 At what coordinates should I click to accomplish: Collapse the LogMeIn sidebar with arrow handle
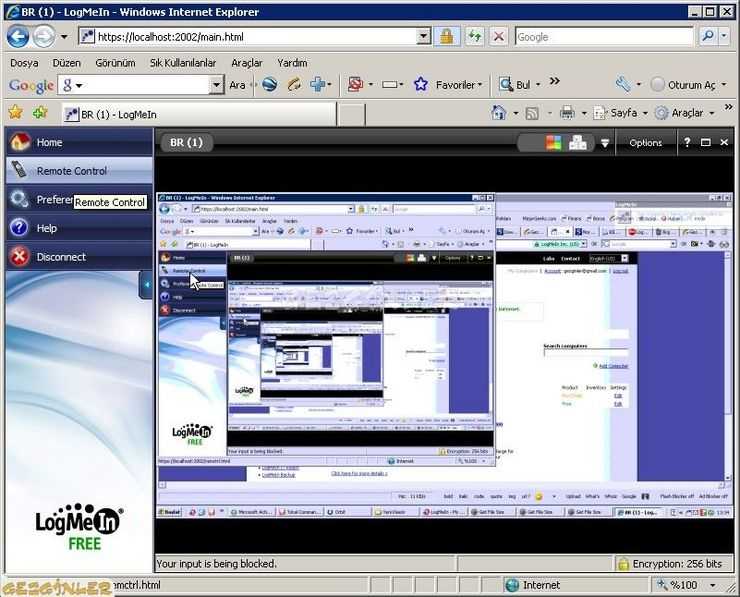point(146,285)
